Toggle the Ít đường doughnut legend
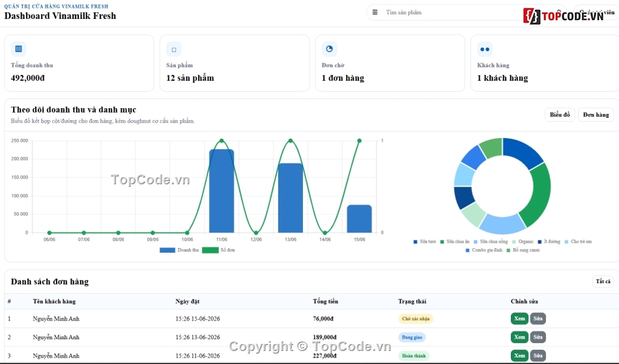 549,242
